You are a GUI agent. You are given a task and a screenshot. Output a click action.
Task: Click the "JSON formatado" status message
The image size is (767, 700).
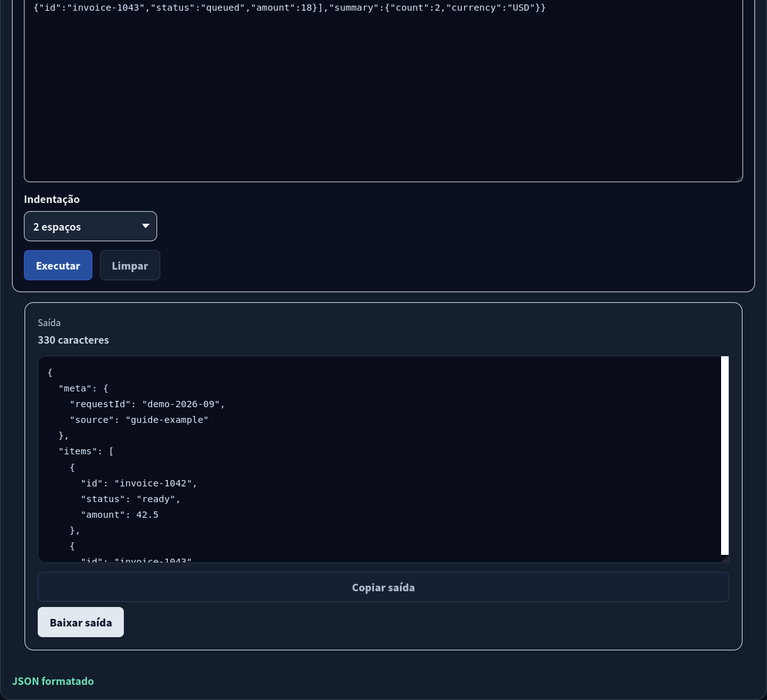[x=53, y=681]
